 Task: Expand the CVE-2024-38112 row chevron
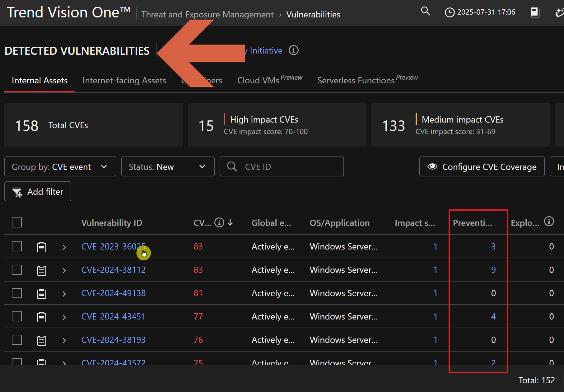pos(64,270)
